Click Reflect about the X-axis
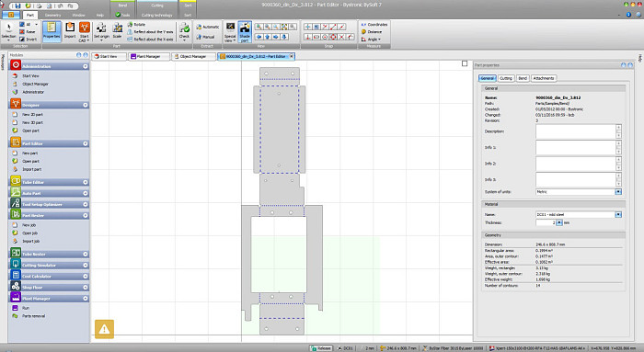The width and height of the screenshot is (644, 352). point(150,39)
